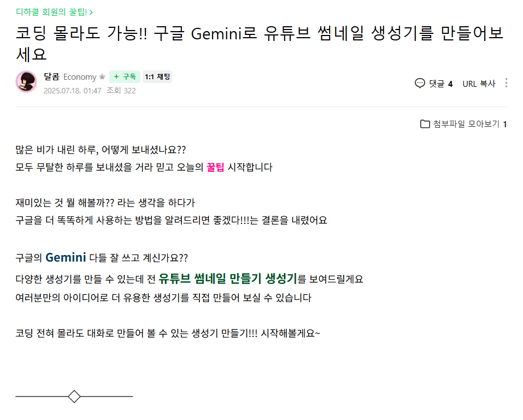Click the folder icon for attachments
The image size is (523, 420).
425,124
